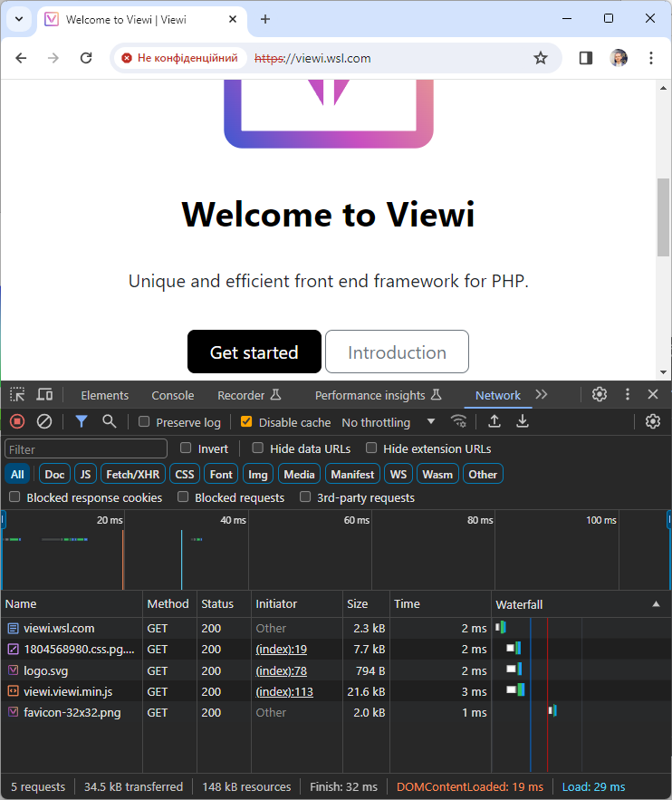Open the browser side panel
This screenshot has width=672, height=800.
586,58
